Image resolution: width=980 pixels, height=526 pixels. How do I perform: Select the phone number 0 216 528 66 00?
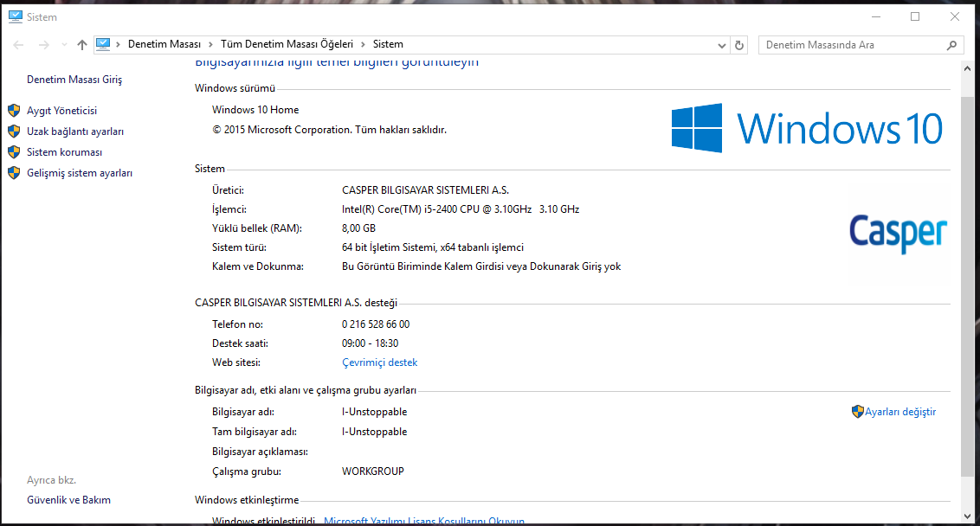(376, 324)
